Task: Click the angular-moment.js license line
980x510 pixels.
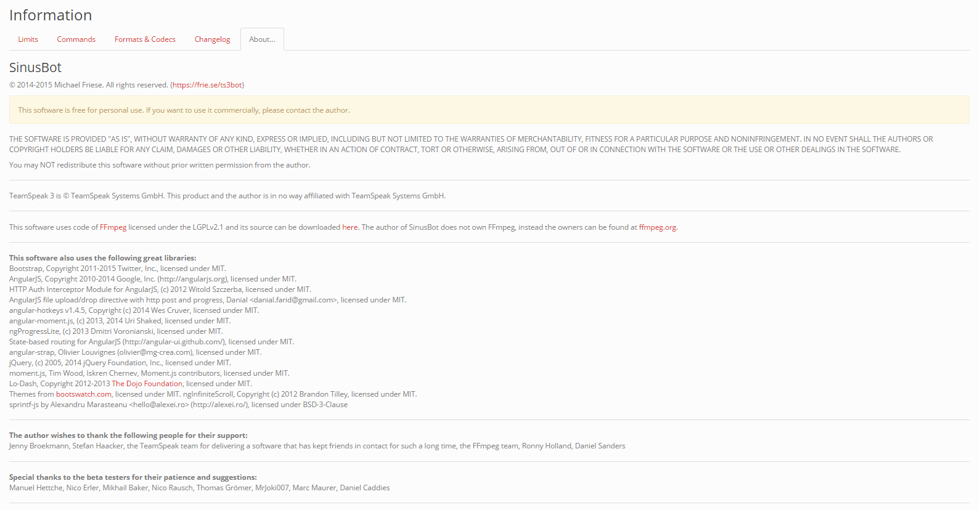Action: pos(120,321)
